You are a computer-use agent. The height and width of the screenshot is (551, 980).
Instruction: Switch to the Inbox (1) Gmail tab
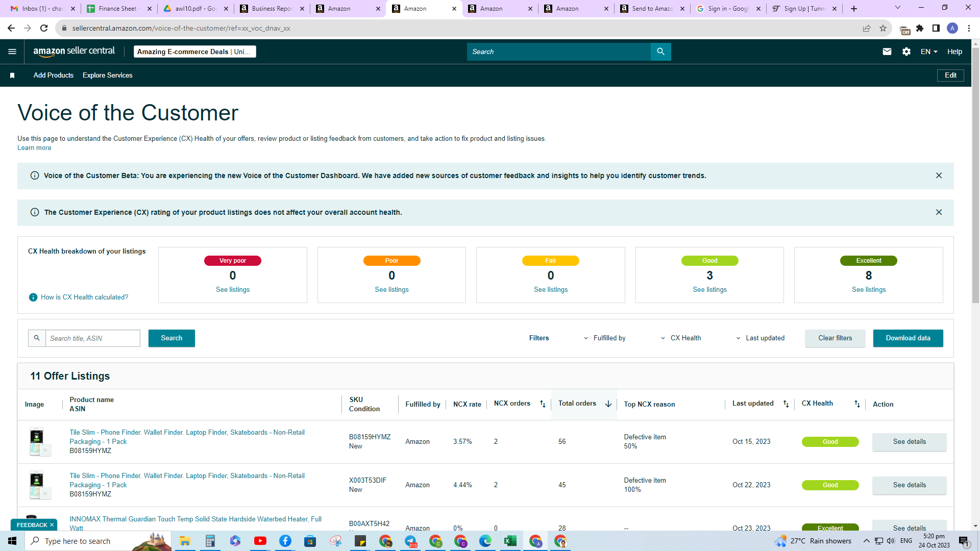click(x=43, y=9)
